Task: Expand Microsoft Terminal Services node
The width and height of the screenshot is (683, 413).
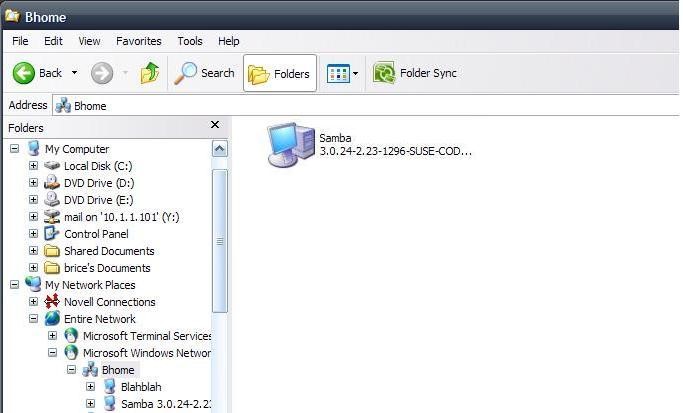Action: 52,335
